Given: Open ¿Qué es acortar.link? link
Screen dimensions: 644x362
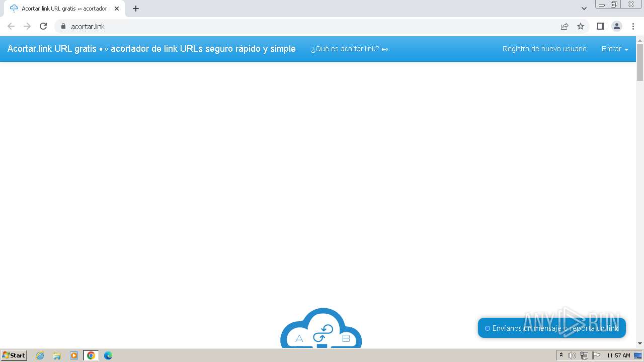Looking at the screenshot, I should [x=349, y=49].
